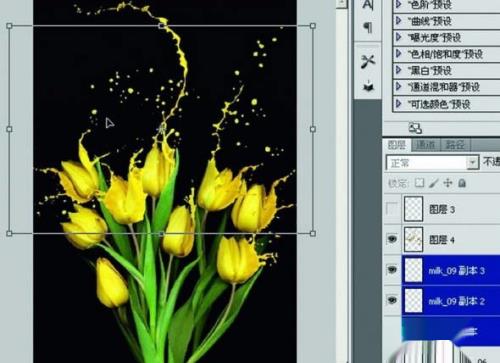
Task: Click the icon below the adjustment presets list
Action: tap(415, 128)
